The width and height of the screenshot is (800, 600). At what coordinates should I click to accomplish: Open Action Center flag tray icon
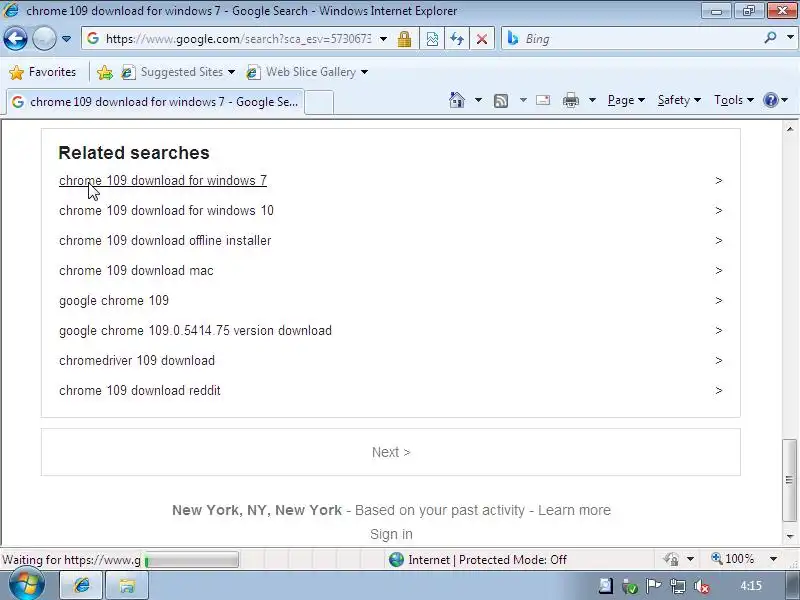point(654,586)
